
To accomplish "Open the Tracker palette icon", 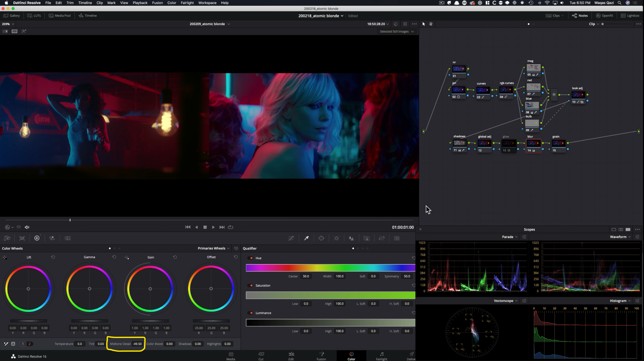I will 336,238.
